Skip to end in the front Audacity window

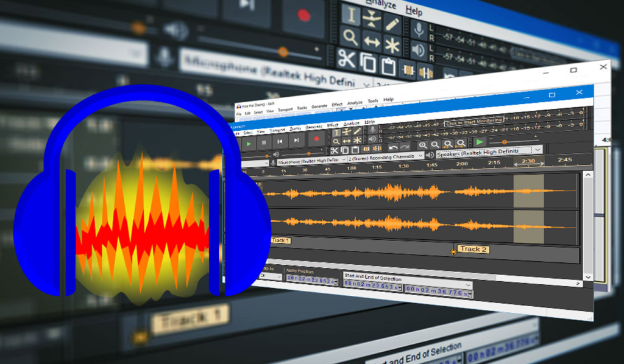click(297, 140)
